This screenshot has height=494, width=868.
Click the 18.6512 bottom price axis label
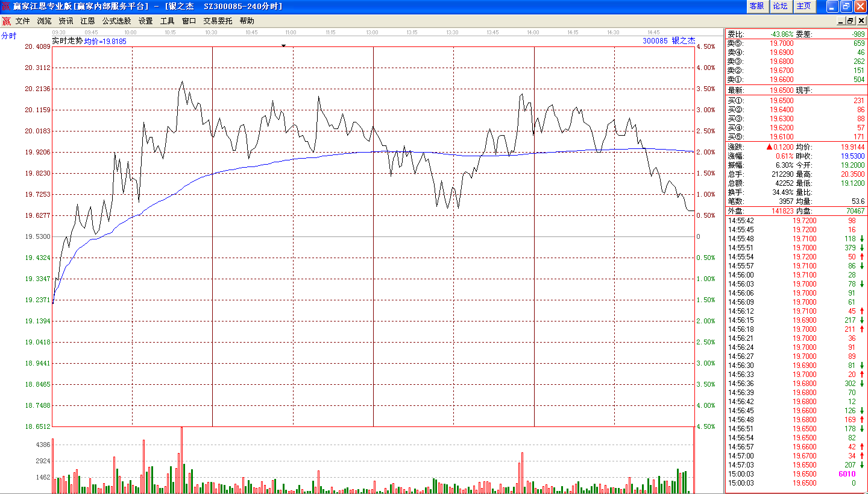pyautogui.click(x=37, y=426)
